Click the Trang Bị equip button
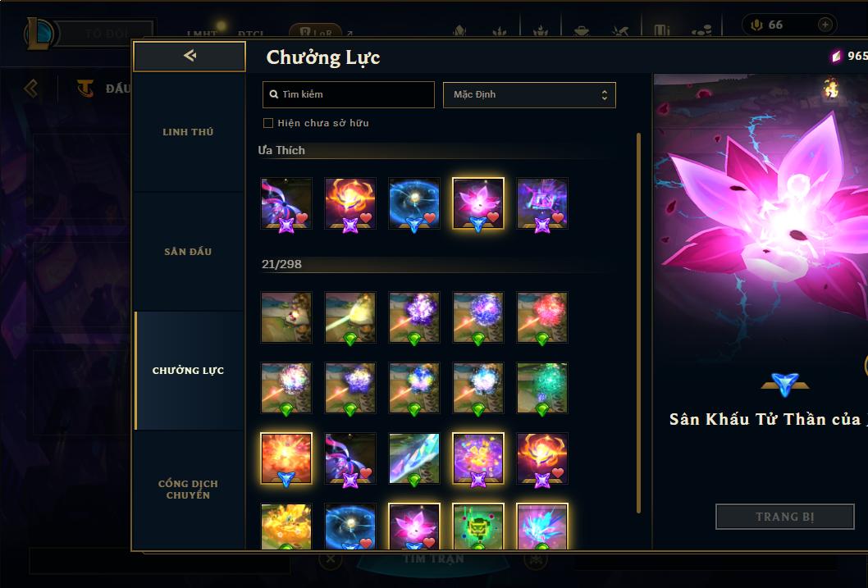 tap(785, 517)
